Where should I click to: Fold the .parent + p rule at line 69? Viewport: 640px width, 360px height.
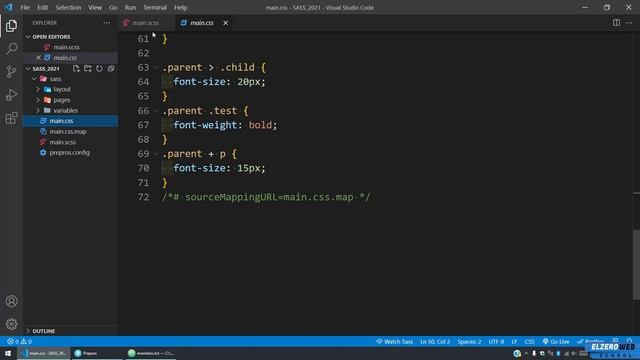(156, 154)
